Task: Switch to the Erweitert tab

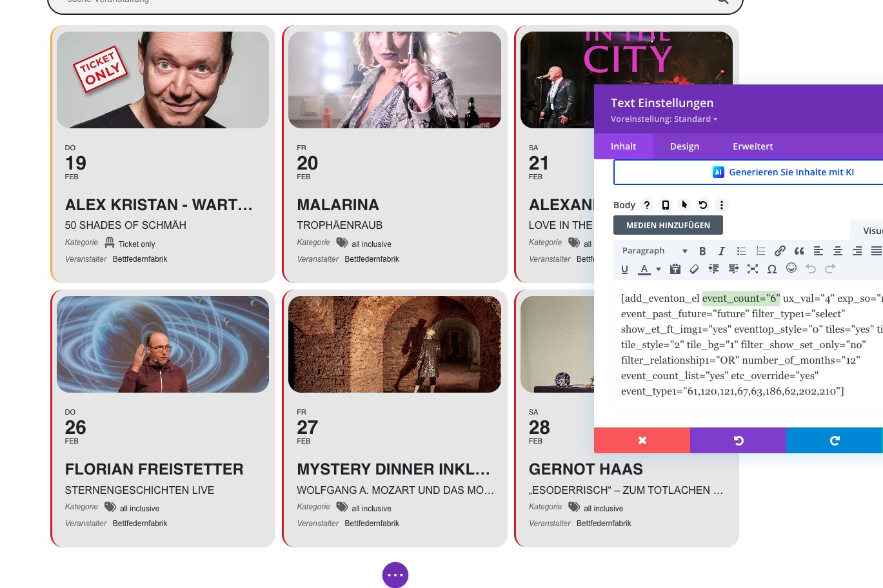Action: [753, 146]
